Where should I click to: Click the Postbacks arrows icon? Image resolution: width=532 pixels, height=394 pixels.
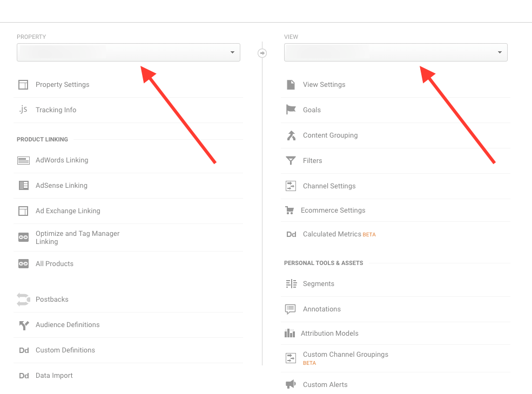(23, 300)
